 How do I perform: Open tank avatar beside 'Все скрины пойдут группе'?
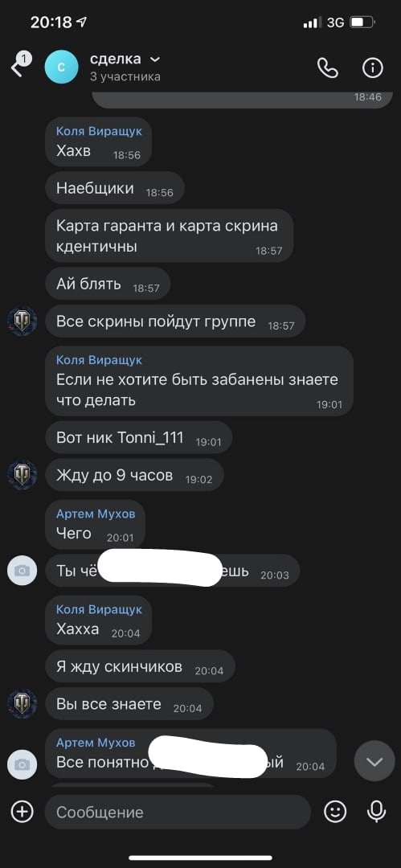[23, 321]
